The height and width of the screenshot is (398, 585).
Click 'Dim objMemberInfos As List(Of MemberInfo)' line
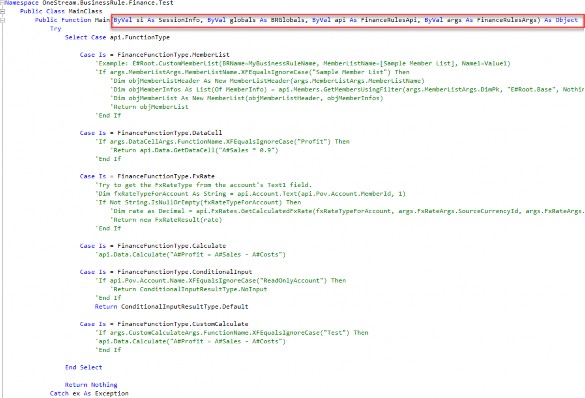tap(347, 90)
